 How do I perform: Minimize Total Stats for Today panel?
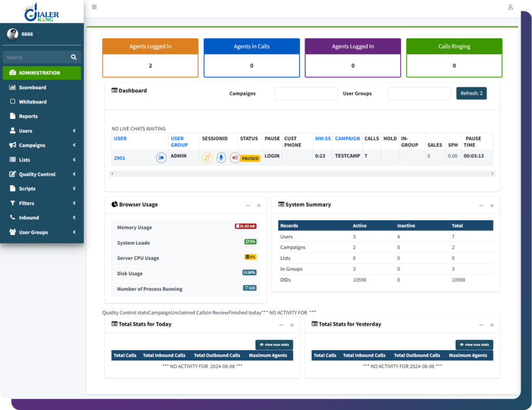click(x=281, y=325)
